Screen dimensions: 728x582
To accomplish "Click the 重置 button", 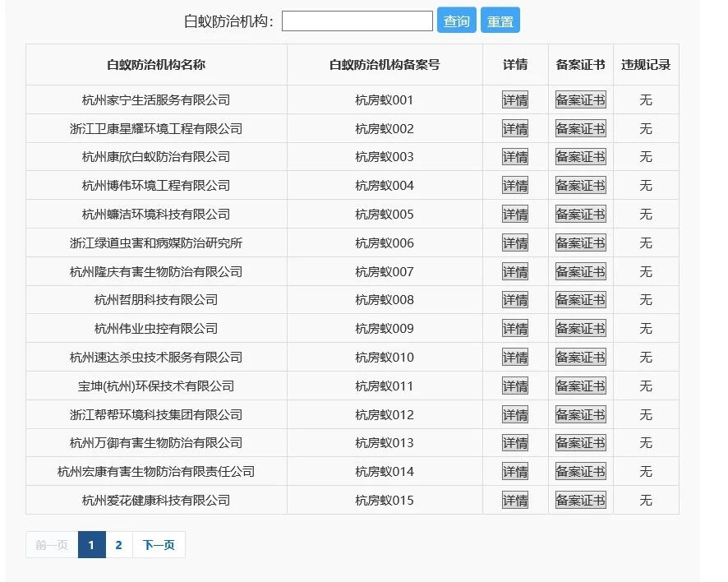I will 500,21.
